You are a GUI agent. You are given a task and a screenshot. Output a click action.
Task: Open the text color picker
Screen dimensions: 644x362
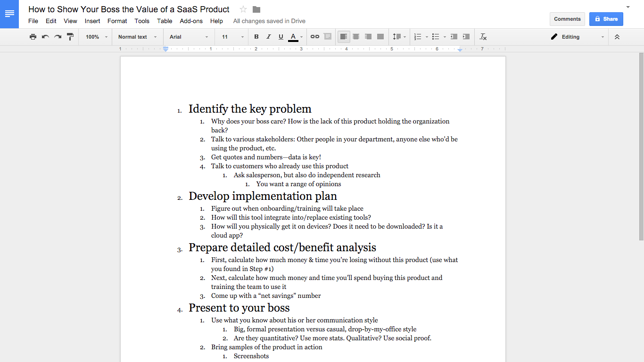click(x=296, y=37)
